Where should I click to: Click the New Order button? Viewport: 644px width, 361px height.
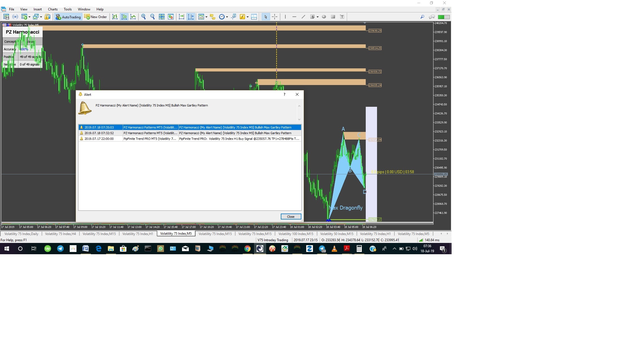coord(96,17)
